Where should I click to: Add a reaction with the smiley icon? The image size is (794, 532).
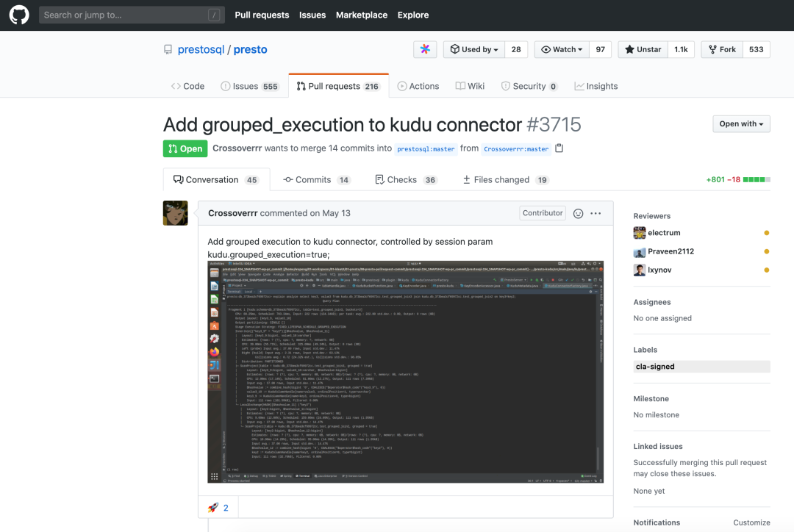(x=579, y=214)
